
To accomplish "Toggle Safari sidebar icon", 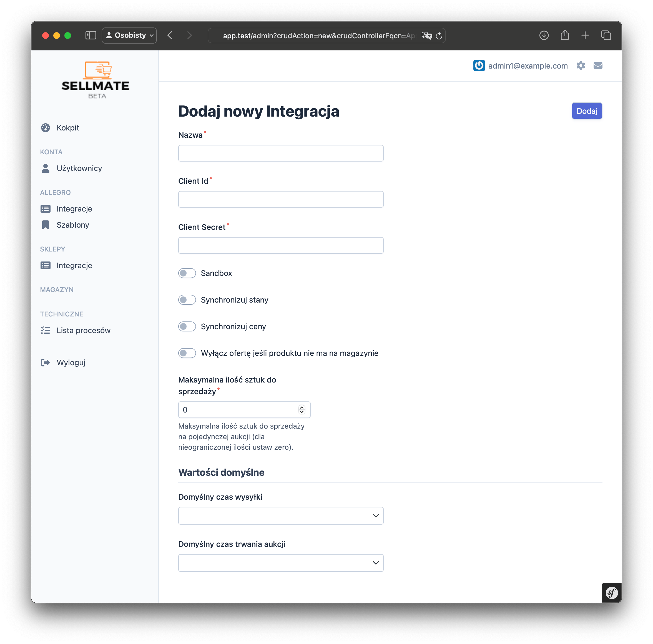I will (x=91, y=36).
